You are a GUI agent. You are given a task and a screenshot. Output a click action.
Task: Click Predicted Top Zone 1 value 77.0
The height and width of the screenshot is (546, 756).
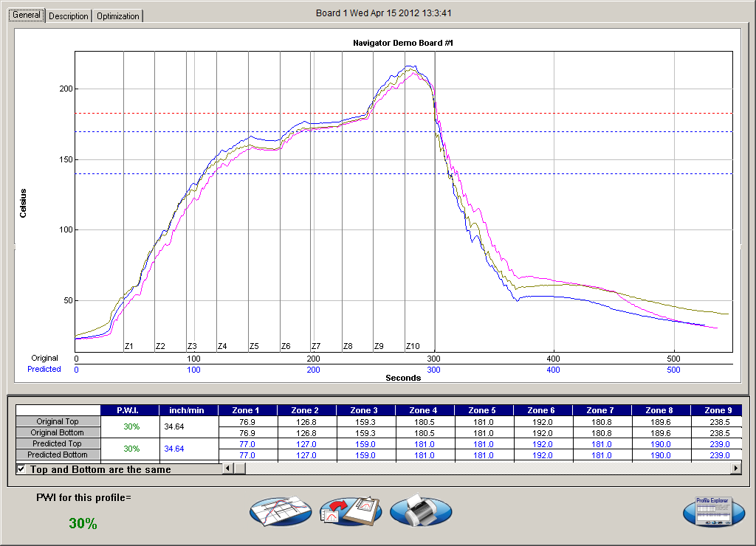[247, 444]
